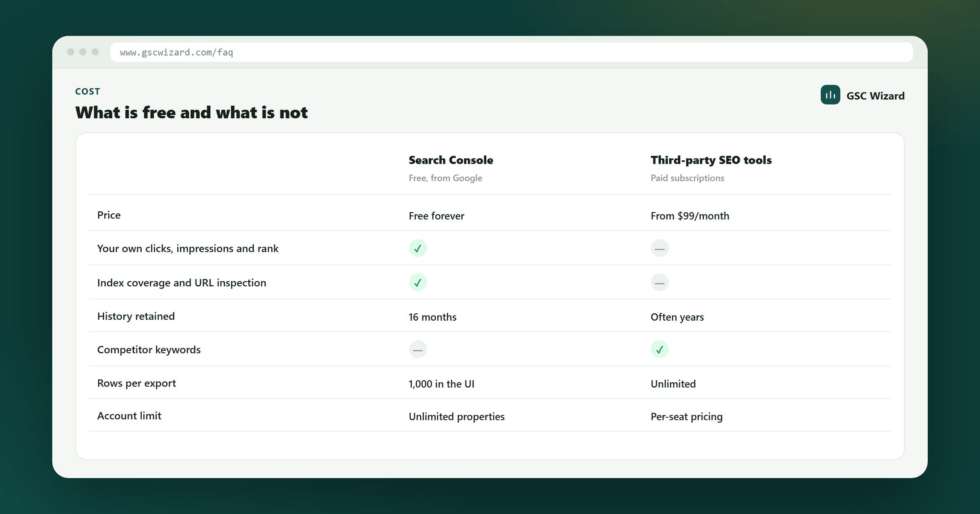Screen dimensions: 980x514
Task: Click the 'COST' section label
Action: click(87, 91)
